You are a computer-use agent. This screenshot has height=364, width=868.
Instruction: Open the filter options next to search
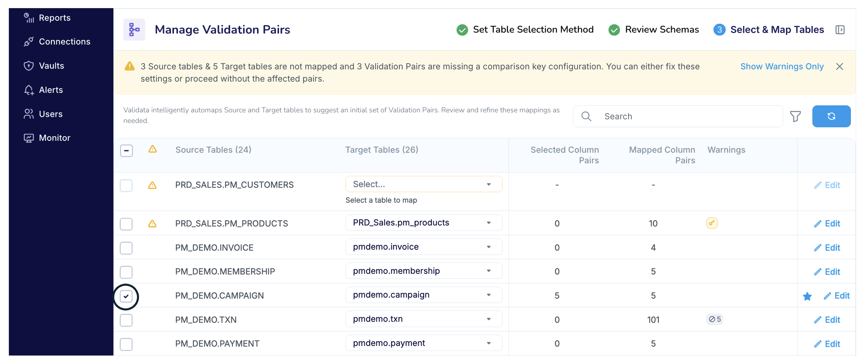click(x=796, y=116)
